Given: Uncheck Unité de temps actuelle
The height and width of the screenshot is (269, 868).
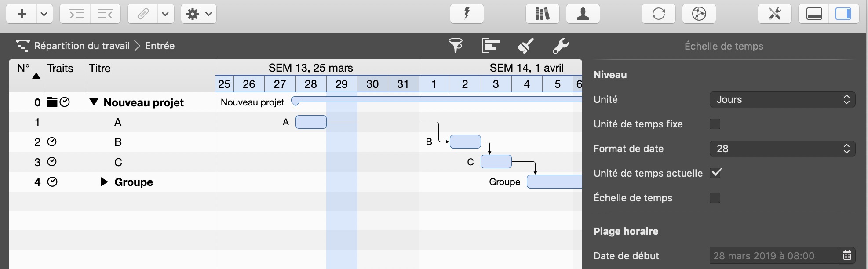Looking at the screenshot, I should click(x=715, y=173).
